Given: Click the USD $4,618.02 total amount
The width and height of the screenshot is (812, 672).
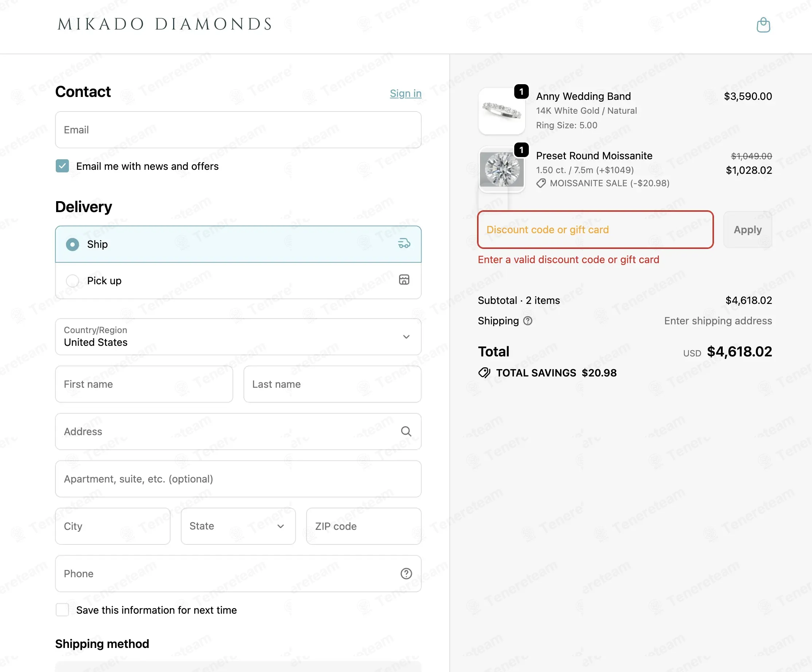Looking at the screenshot, I should click(x=727, y=352).
